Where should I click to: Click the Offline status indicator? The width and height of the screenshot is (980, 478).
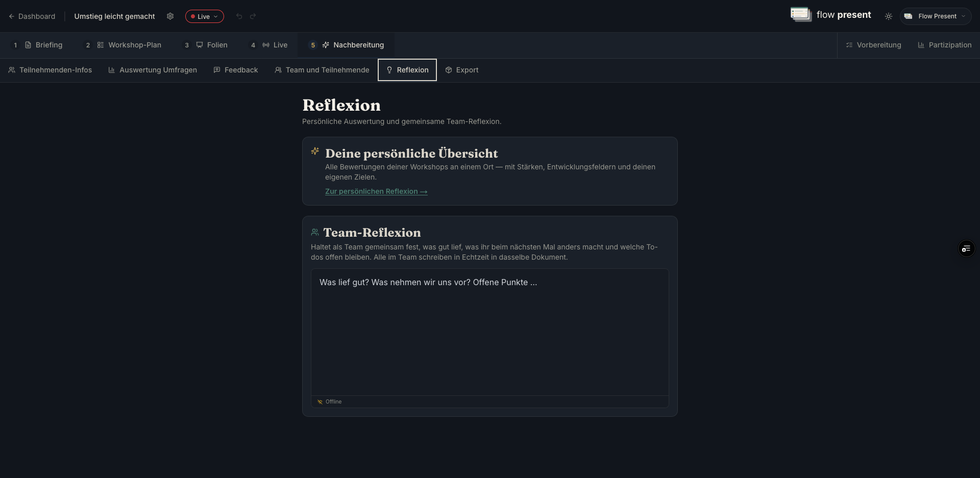(x=329, y=401)
